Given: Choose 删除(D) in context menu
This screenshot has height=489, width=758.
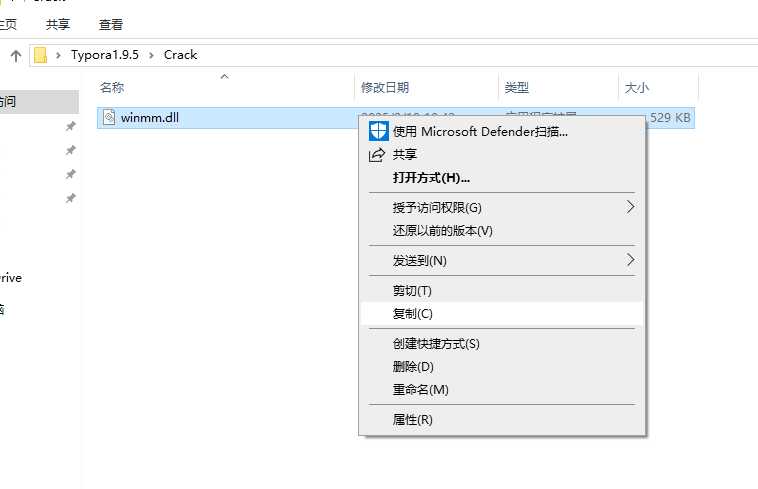Looking at the screenshot, I should coord(502,367).
